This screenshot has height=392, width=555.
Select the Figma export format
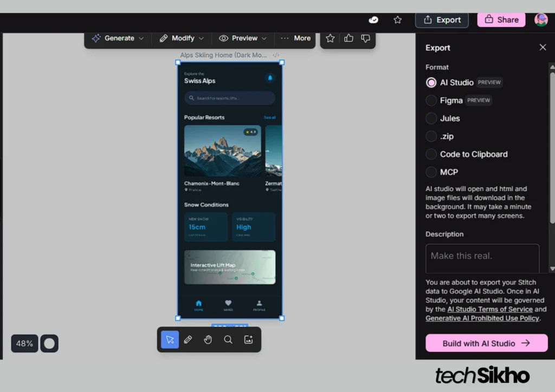431,100
